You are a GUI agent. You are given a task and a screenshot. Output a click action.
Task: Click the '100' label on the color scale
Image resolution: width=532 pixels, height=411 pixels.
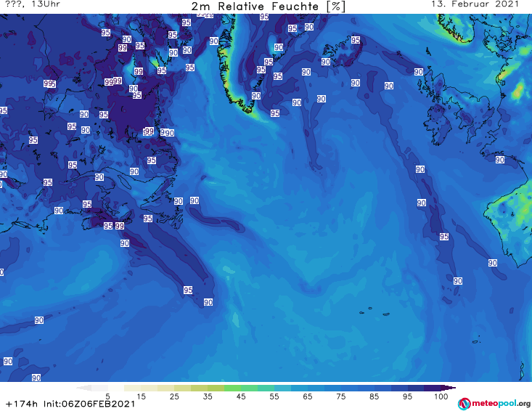point(441,396)
